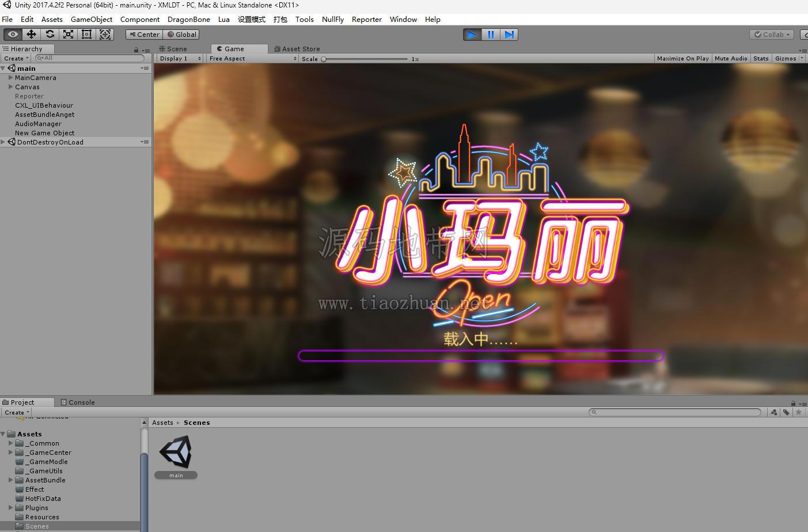Image resolution: width=808 pixels, height=532 pixels.
Task: Open the Window menu
Action: pyautogui.click(x=403, y=19)
